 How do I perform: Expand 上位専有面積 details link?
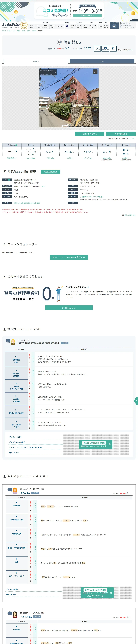107,158
